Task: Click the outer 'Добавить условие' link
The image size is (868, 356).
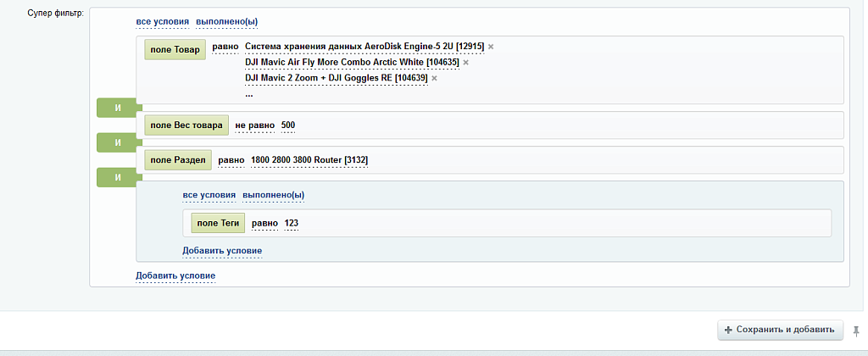Action: point(175,276)
